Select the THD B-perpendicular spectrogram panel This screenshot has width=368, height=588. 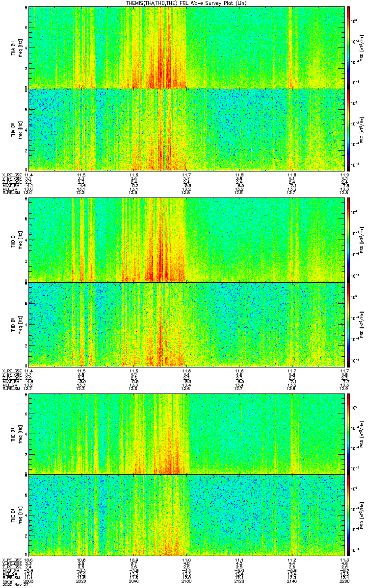[186, 240]
